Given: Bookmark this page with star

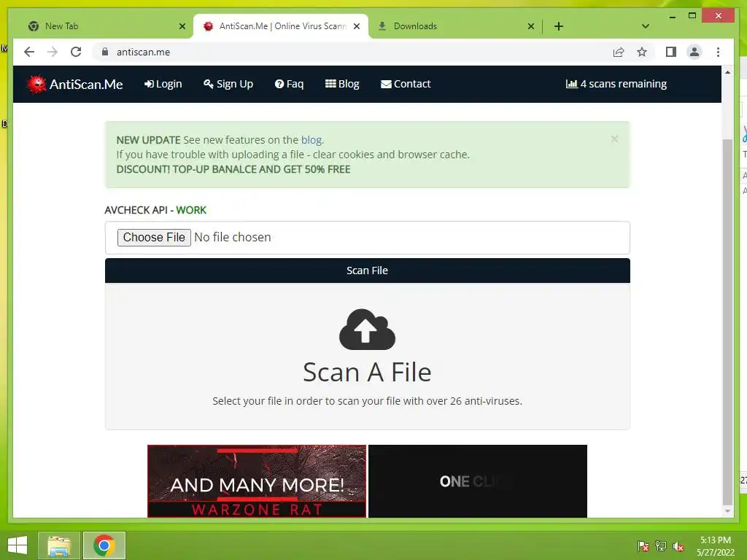Looking at the screenshot, I should (642, 52).
